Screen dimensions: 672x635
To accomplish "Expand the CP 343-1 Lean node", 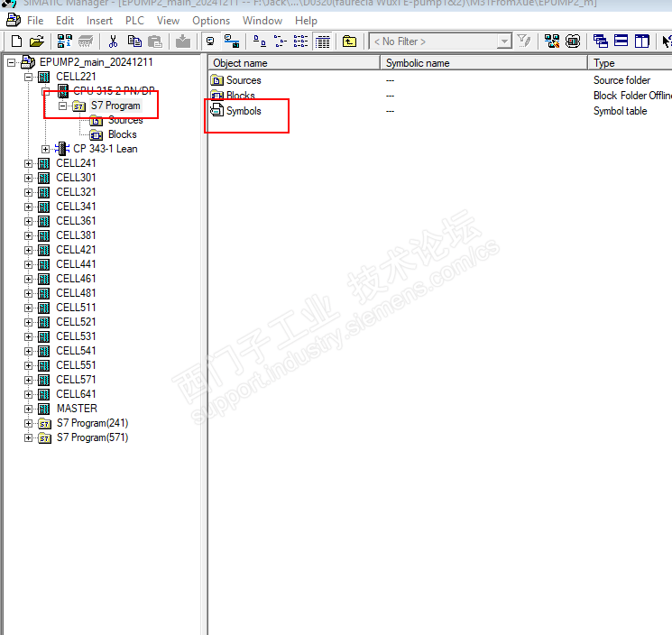I will [45, 149].
